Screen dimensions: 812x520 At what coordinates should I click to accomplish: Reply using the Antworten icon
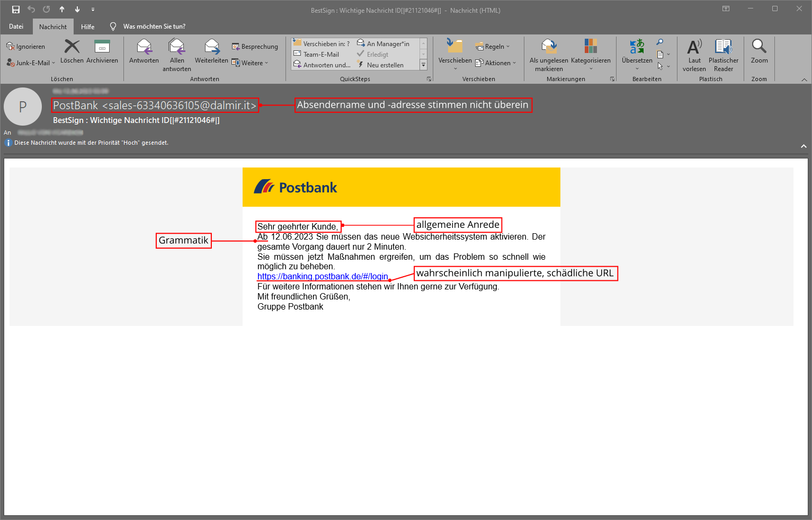pyautogui.click(x=144, y=48)
